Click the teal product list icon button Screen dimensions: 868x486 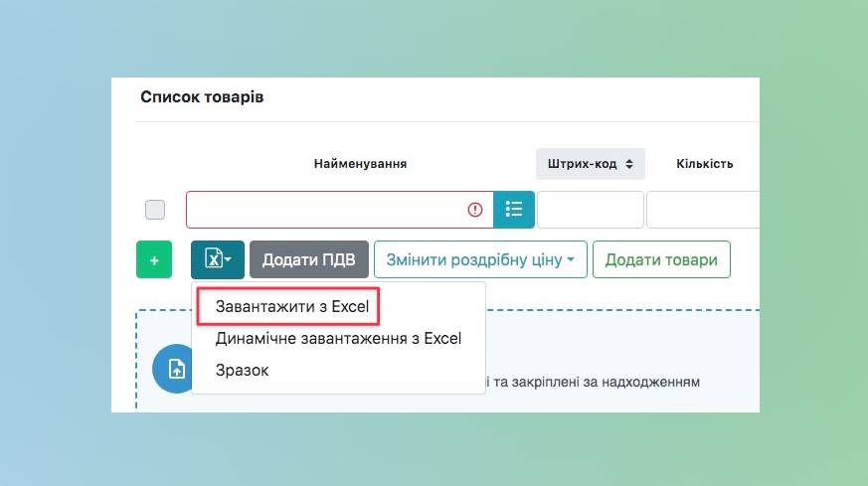(x=514, y=210)
